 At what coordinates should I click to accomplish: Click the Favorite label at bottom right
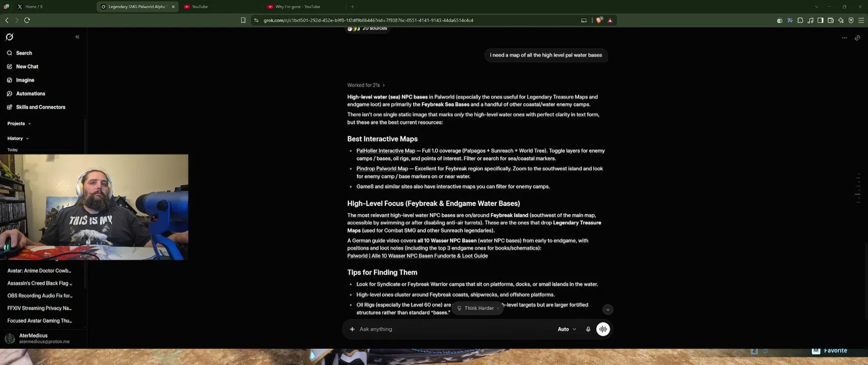tap(835, 351)
